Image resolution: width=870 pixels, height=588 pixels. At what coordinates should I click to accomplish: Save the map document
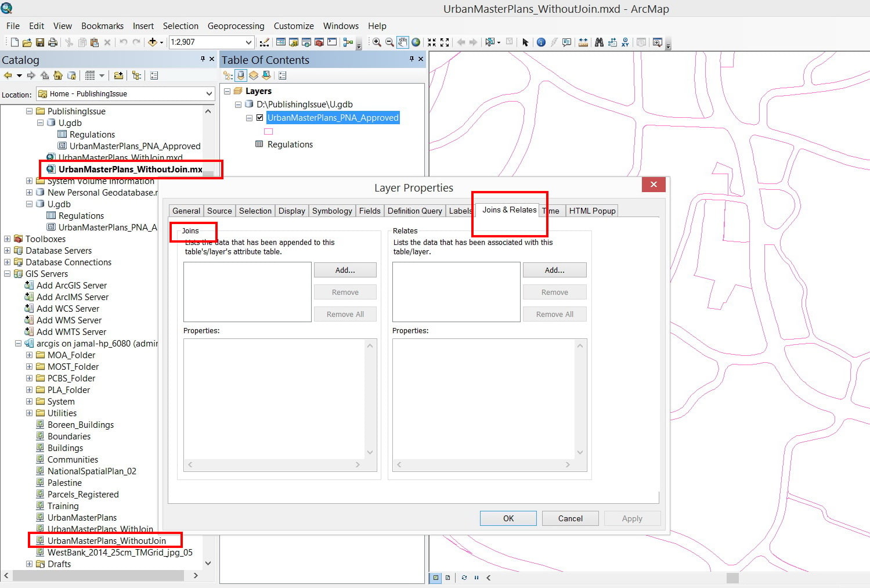[40, 42]
